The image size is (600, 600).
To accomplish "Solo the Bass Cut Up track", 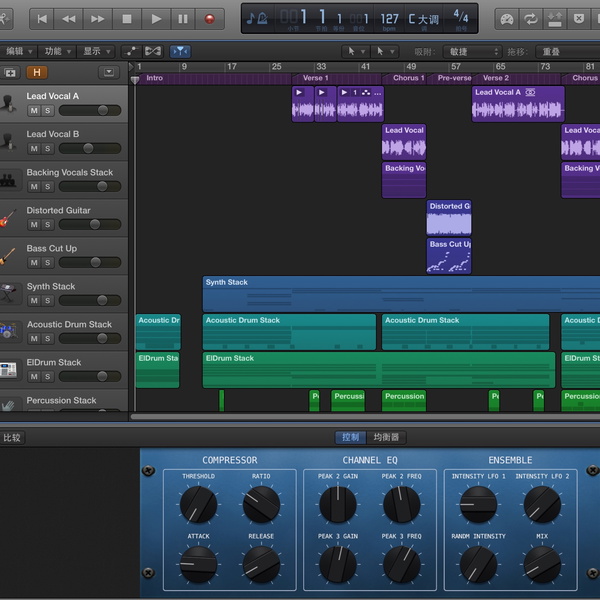I will pos(48,263).
